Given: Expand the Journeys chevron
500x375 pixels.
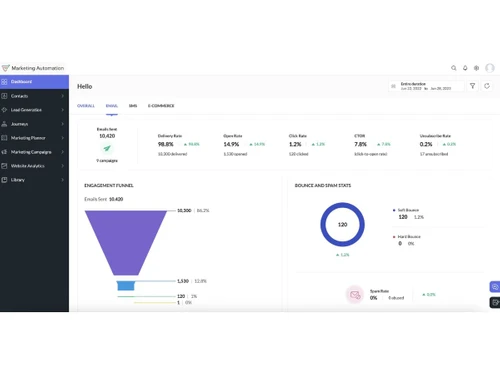Looking at the screenshot, I should (62, 124).
